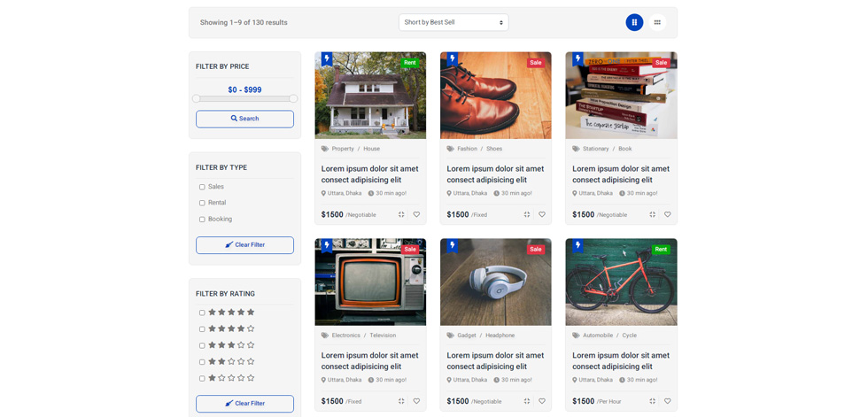Screen dimensions: 868x417
Task: Click '$1500' price on Television card
Action: point(332,401)
